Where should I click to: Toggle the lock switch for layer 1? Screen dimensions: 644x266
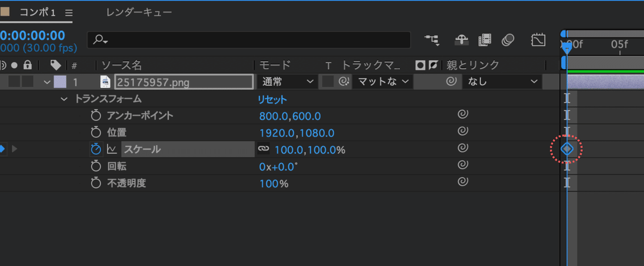point(27,82)
